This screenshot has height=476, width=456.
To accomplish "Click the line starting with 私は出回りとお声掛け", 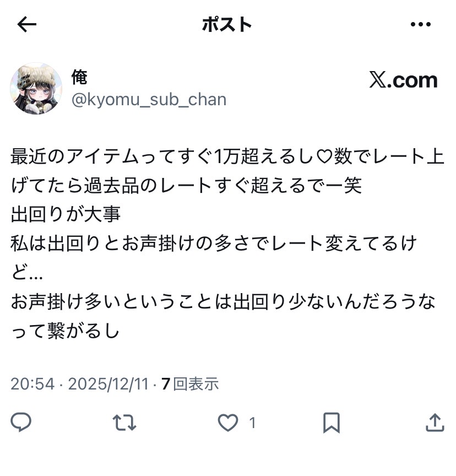I will (214, 244).
